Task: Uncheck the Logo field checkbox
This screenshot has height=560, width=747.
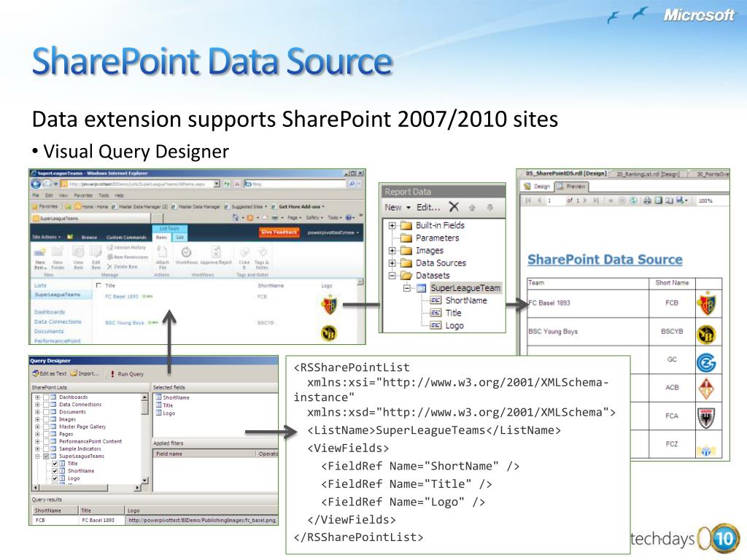Action: pos(55,478)
